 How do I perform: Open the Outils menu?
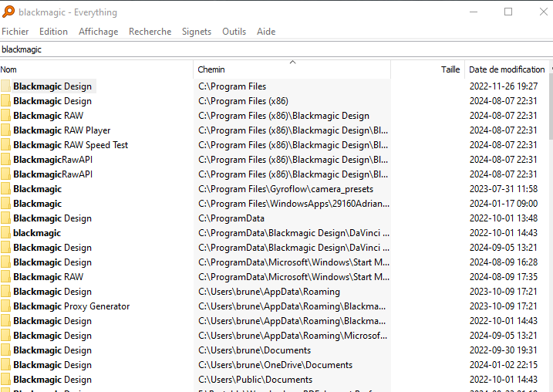pos(234,32)
